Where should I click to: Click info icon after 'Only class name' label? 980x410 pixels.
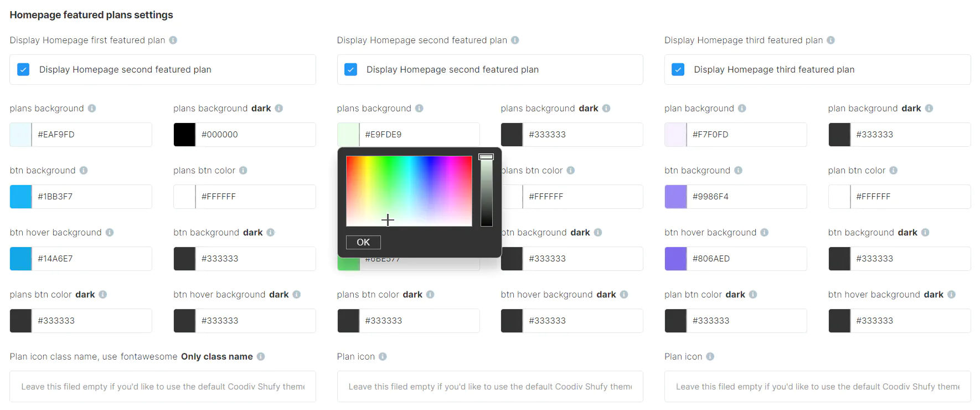[x=261, y=357]
